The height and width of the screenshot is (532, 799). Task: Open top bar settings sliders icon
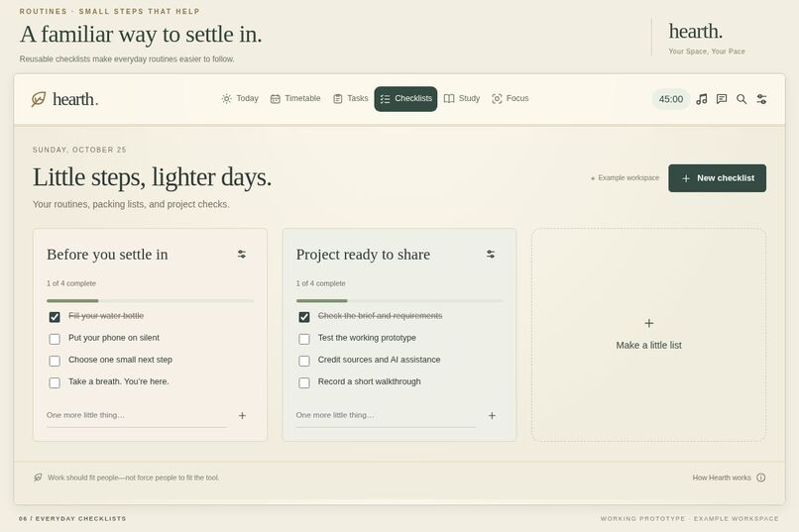coord(761,99)
